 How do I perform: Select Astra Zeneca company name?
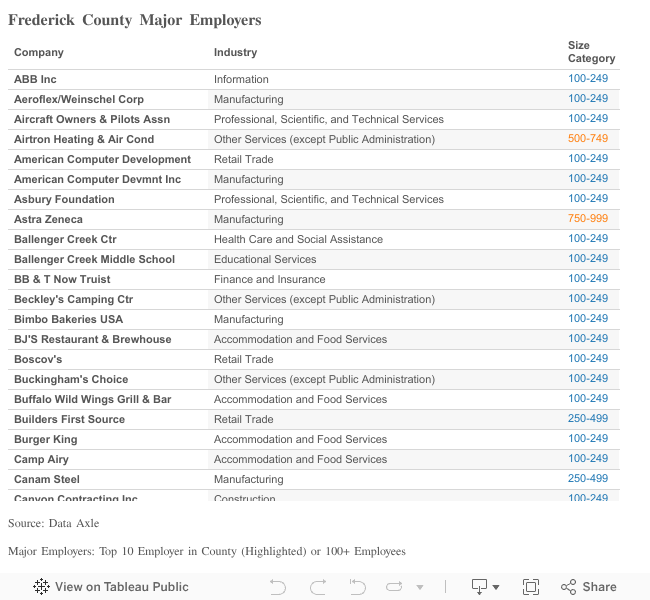point(49,219)
